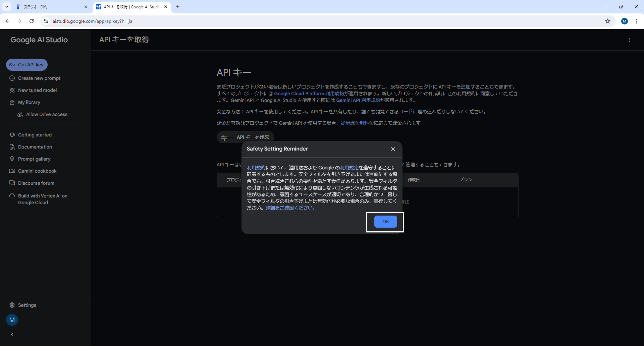Click OK in Safety Setting Reminder dialog
This screenshot has width=644, height=346.
point(385,222)
